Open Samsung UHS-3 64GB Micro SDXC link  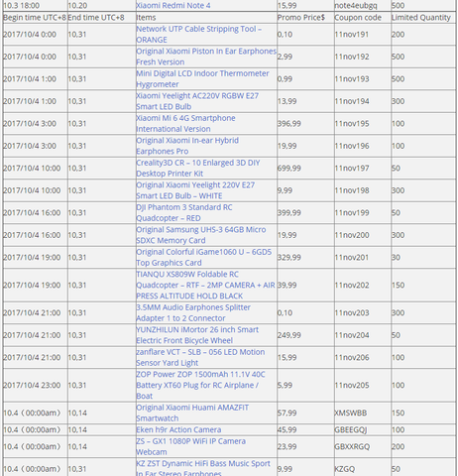point(201,235)
